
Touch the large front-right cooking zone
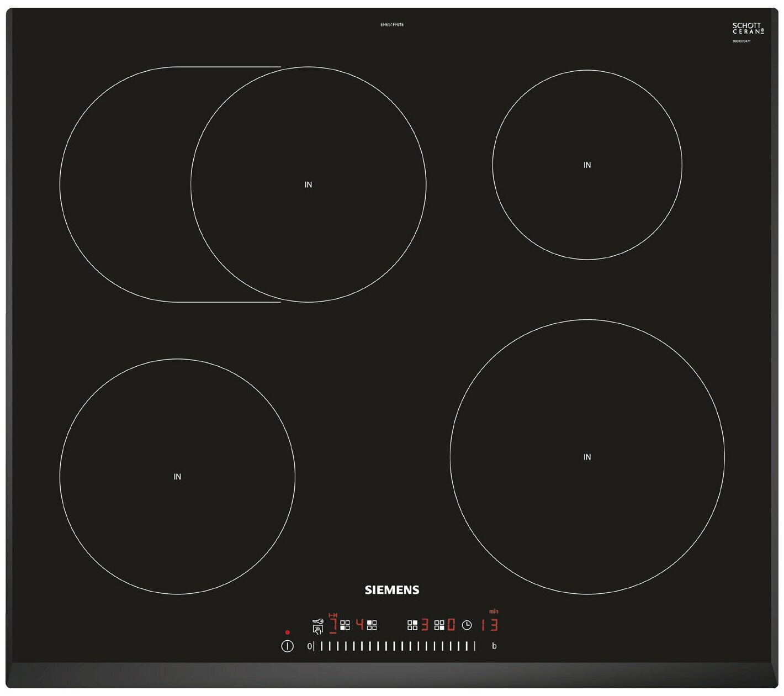(x=587, y=457)
